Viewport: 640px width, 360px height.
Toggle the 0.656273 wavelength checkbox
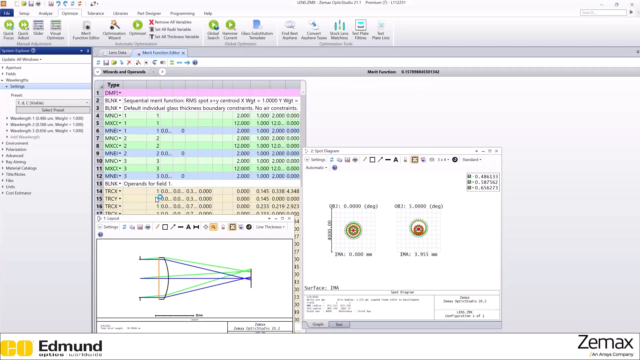pyautogui.click(x=469, y=188)
